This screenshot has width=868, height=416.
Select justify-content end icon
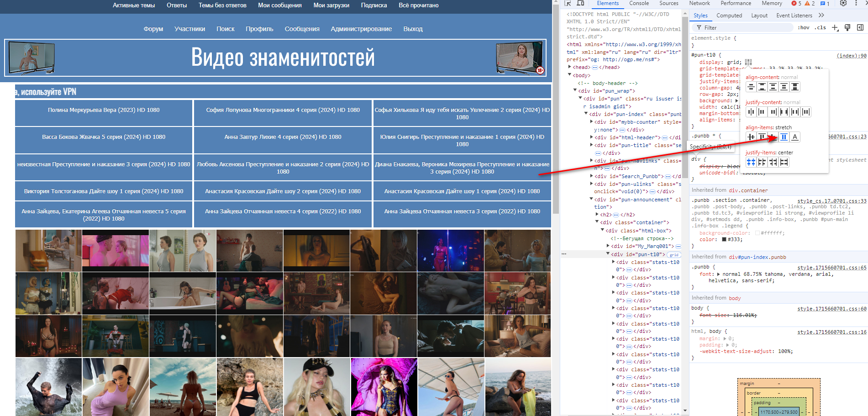click(x=773, y=112)
